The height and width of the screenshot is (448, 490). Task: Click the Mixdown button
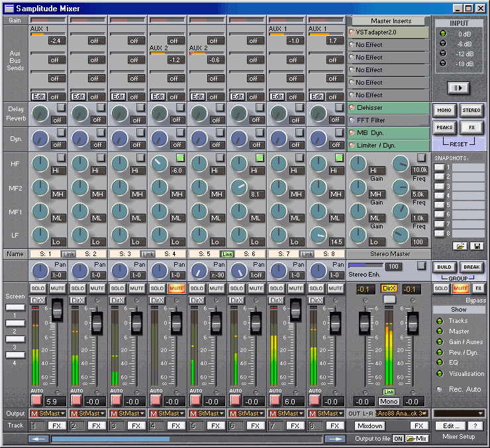[x=370, y=426]
